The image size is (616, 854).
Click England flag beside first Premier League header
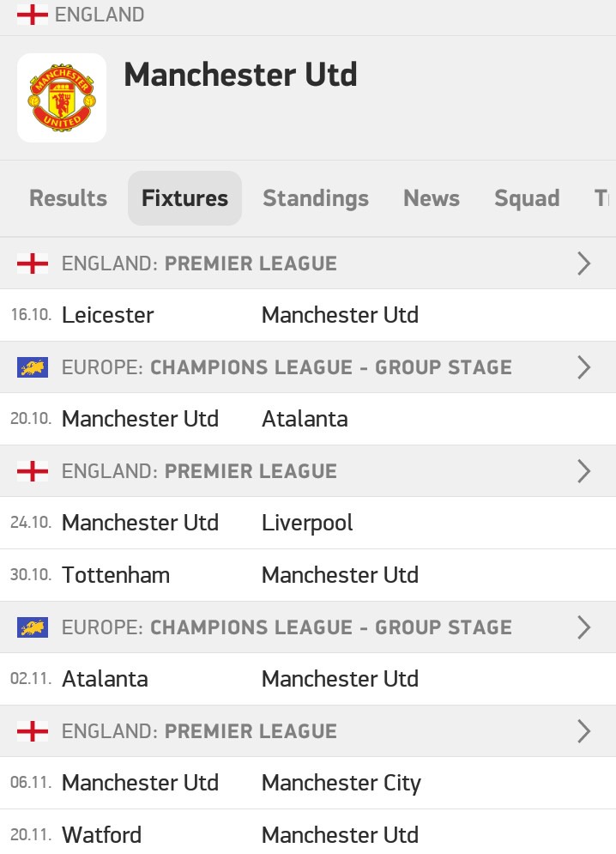[32, 263]
